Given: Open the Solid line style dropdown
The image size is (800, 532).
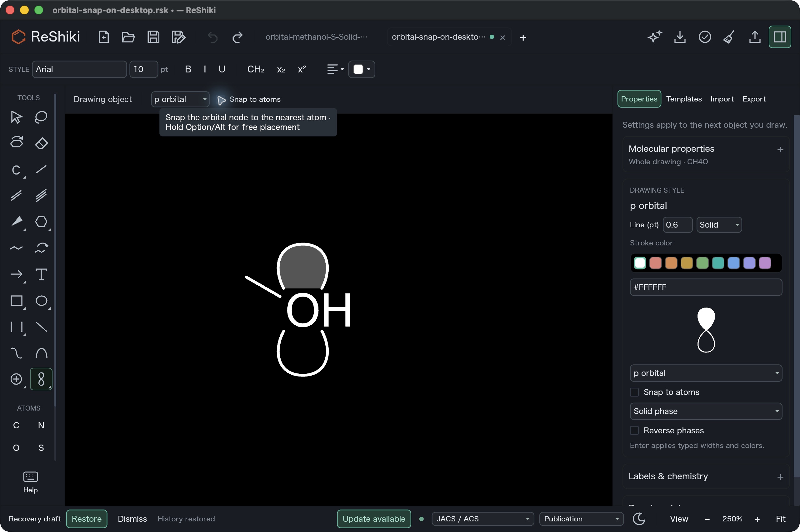Looking at the screenshot, I should [719, 225].
